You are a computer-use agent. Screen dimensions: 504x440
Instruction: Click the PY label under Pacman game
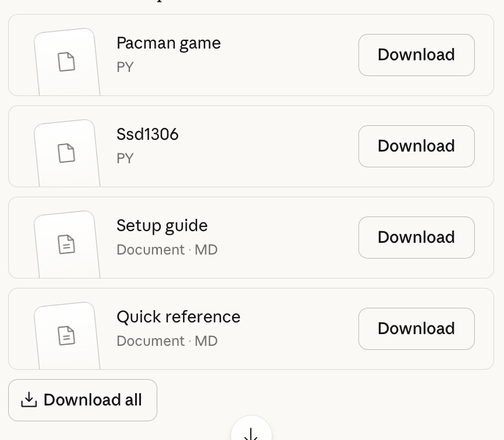(125, 67)
